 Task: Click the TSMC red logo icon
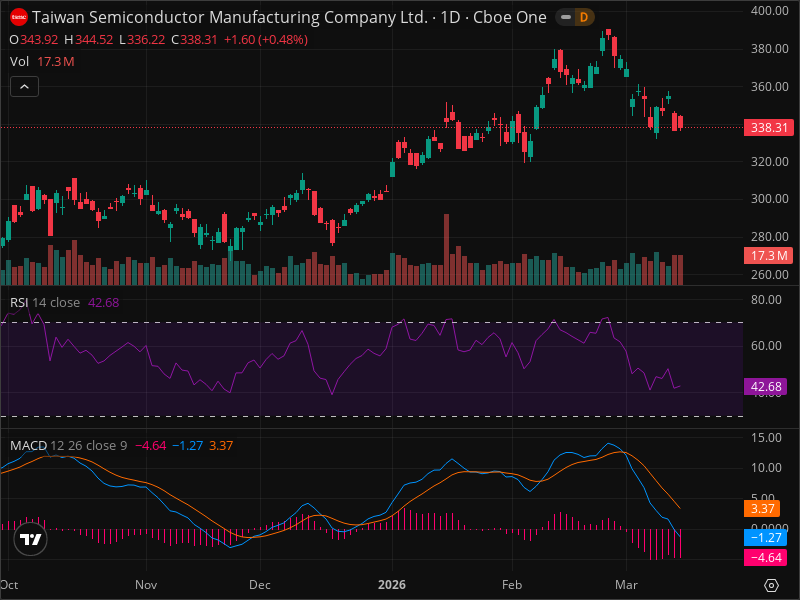tap(19, 17)
